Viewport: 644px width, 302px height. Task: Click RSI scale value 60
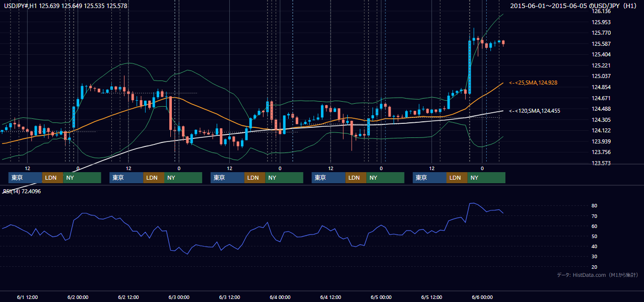point(595,226)
